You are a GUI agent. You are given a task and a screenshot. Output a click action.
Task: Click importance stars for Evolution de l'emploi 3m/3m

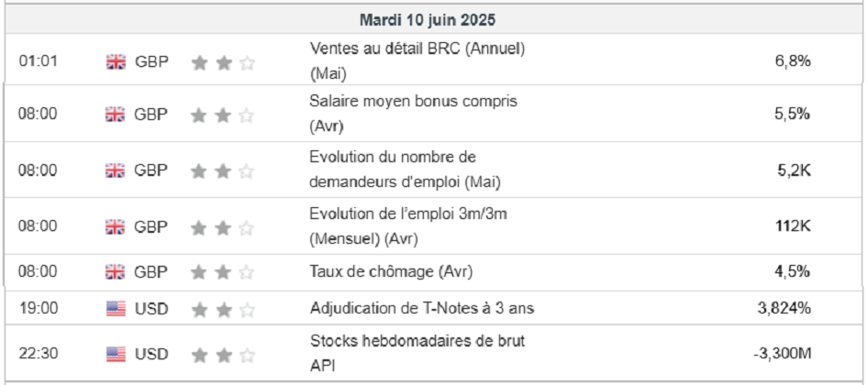click(x=223, y=226)
